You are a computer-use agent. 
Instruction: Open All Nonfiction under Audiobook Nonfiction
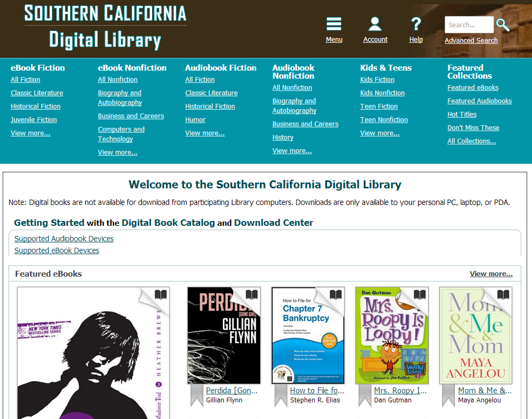coord(292,88)
